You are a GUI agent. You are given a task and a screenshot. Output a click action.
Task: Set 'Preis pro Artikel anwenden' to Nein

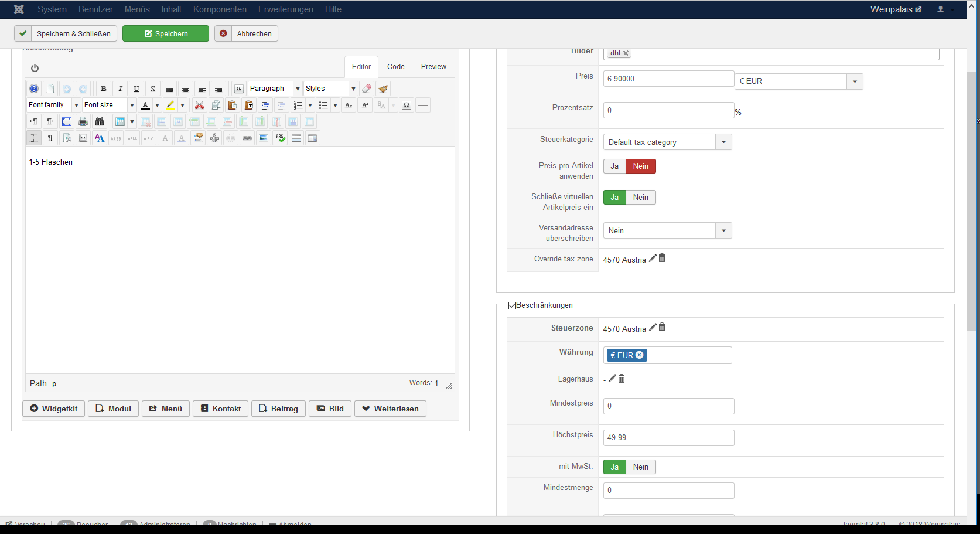(x=641, y=166)
